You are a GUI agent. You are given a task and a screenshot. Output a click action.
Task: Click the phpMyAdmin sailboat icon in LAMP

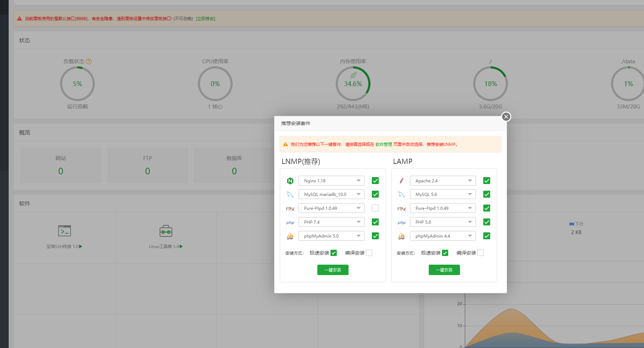402,236
